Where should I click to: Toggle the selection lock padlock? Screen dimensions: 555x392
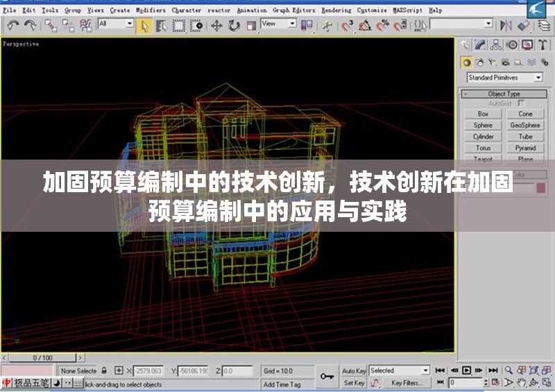tap(103, 371)
